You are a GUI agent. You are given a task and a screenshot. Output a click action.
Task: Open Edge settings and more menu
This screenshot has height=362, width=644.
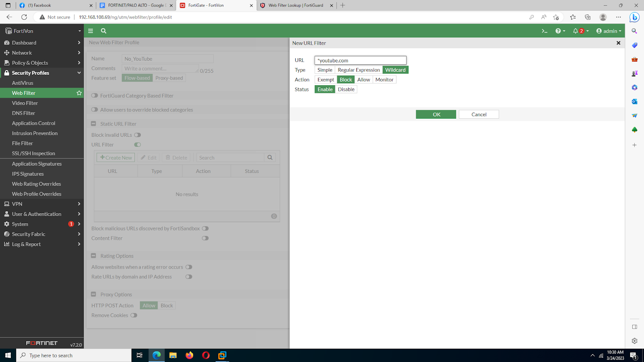pos(618,17)
